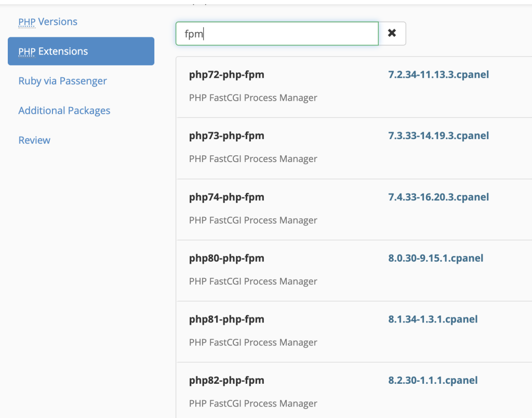Click version 8.0.30-9.15.1.cpanel

(435, 259)
